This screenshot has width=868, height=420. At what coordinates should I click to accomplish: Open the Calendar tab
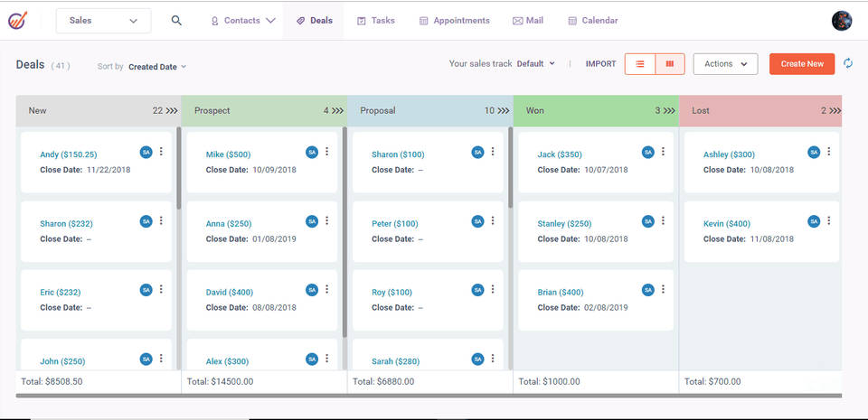point(592,20)
